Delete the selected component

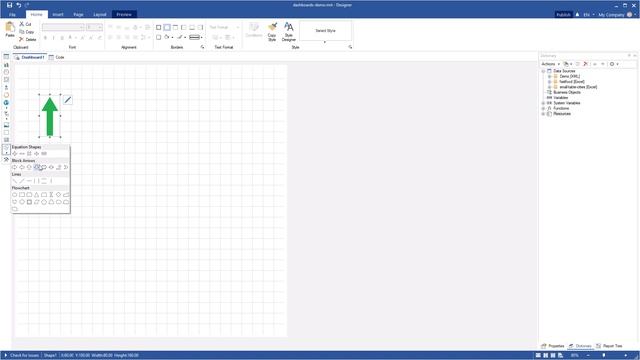coord(27,39)
